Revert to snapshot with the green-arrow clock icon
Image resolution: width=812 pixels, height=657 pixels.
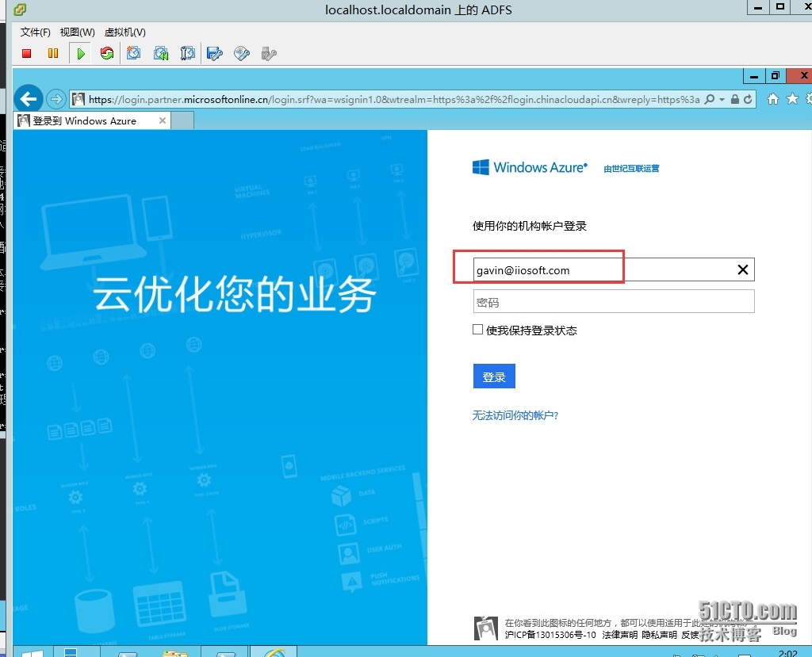[161, 53]
